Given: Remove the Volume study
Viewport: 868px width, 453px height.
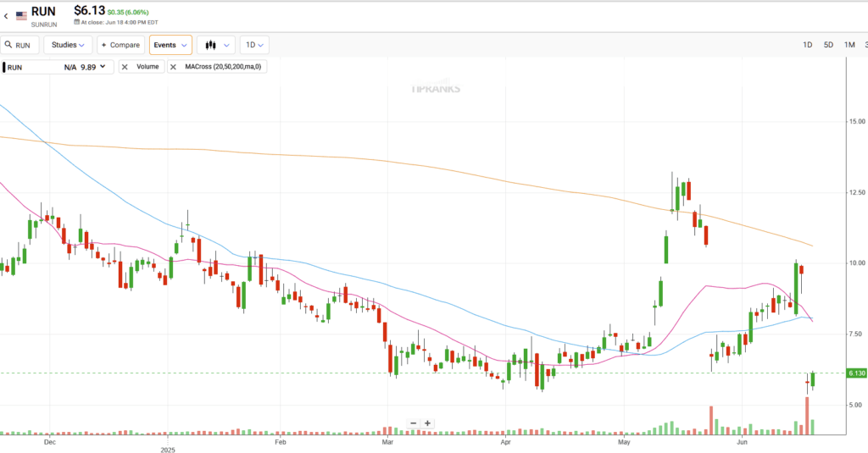Looking at the screenshot, I should (x=125, y=67).
